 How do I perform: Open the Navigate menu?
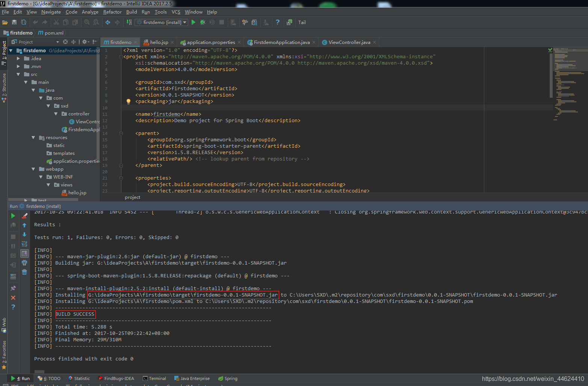click(x=51, y=12)
